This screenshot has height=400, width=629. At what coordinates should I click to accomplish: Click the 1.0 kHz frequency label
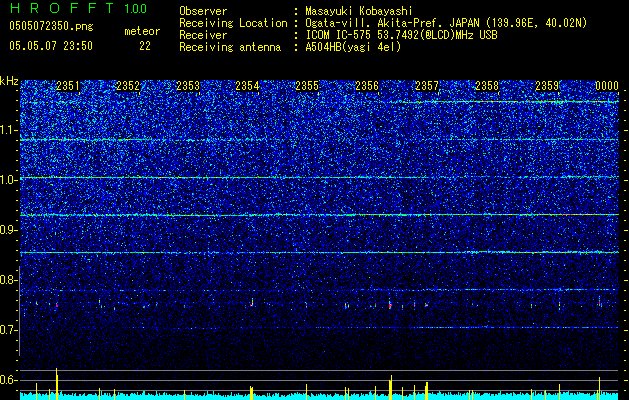pos(9,179)
